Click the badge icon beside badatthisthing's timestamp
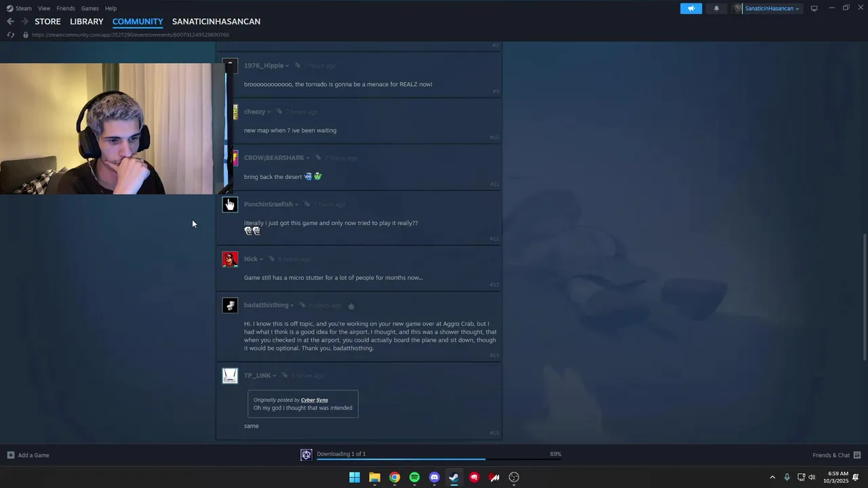 pos(351,306)
